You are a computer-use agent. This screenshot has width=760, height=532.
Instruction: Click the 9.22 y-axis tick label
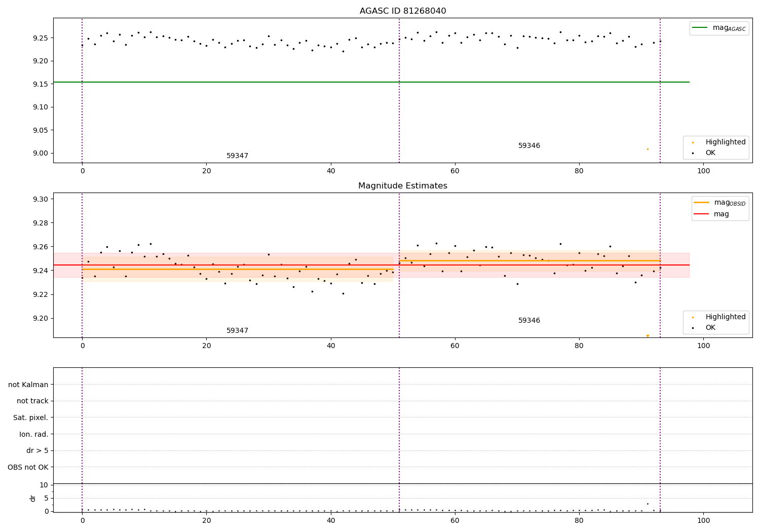(40, 294)
